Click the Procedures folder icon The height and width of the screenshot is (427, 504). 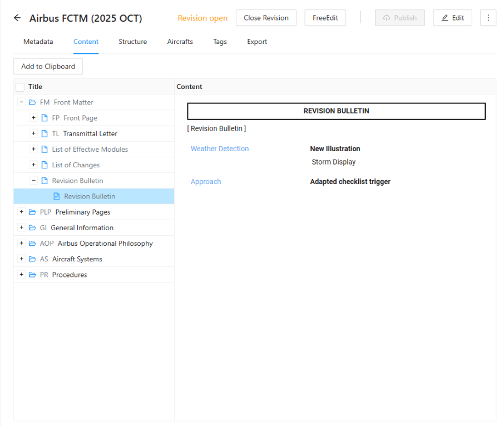[32, 275]
